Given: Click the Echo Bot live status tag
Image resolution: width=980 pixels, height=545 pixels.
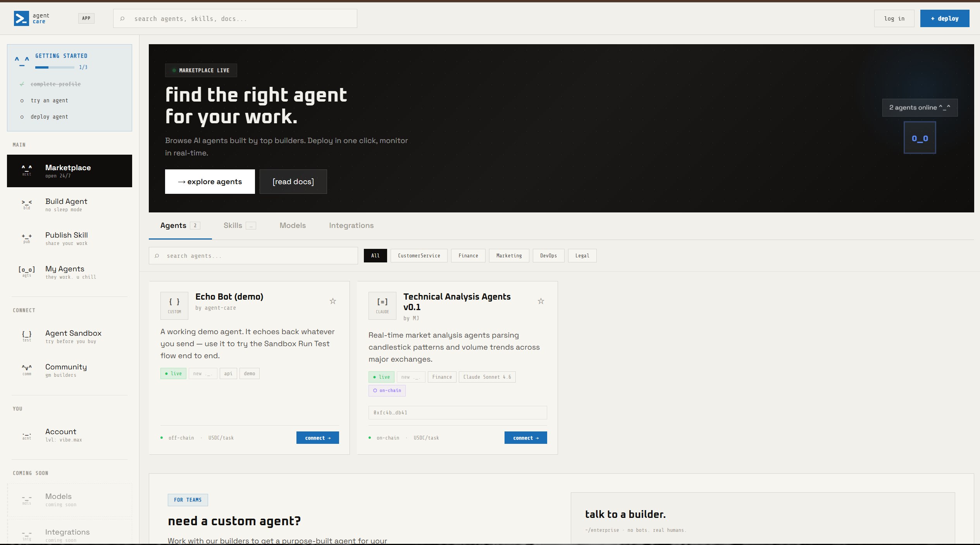Looking at the screenshot, I should pyautogui.click(x=173, y=373).
